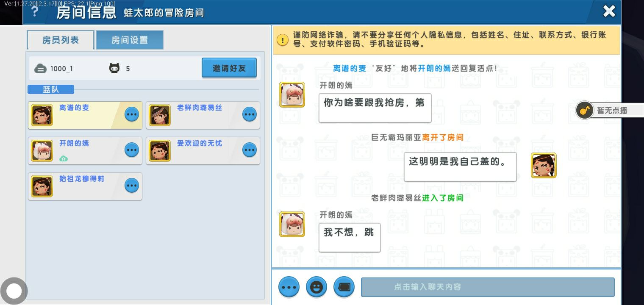Click the yellow warning icon in notice
The height and width of the screenshot is (305, 644).
[283, 40]
